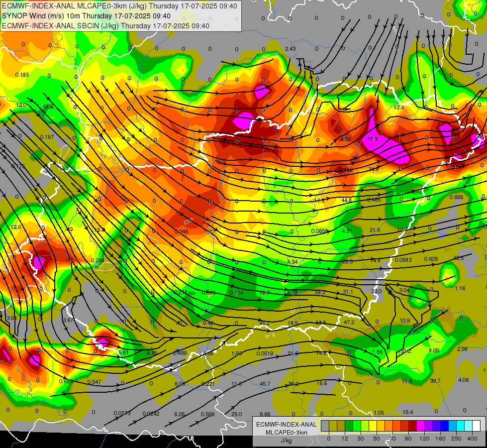Click the map value 8.09
This screenshot has height=448, width=487.
pos(434,350)
